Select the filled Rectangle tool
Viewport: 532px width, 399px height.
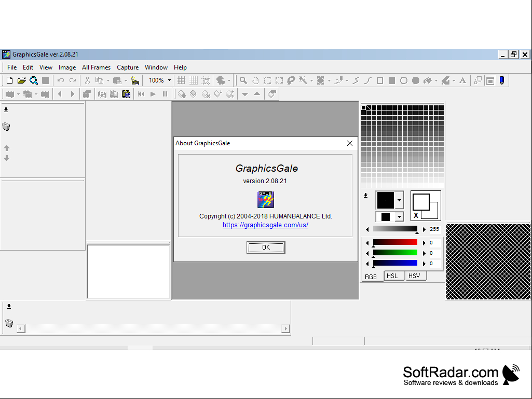click(391, 80)
